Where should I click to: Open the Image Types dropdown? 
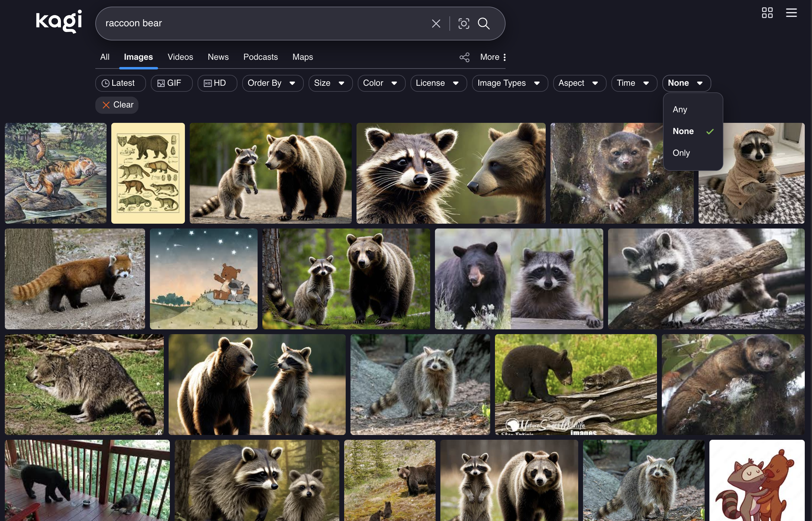click(x=510, y=83)
